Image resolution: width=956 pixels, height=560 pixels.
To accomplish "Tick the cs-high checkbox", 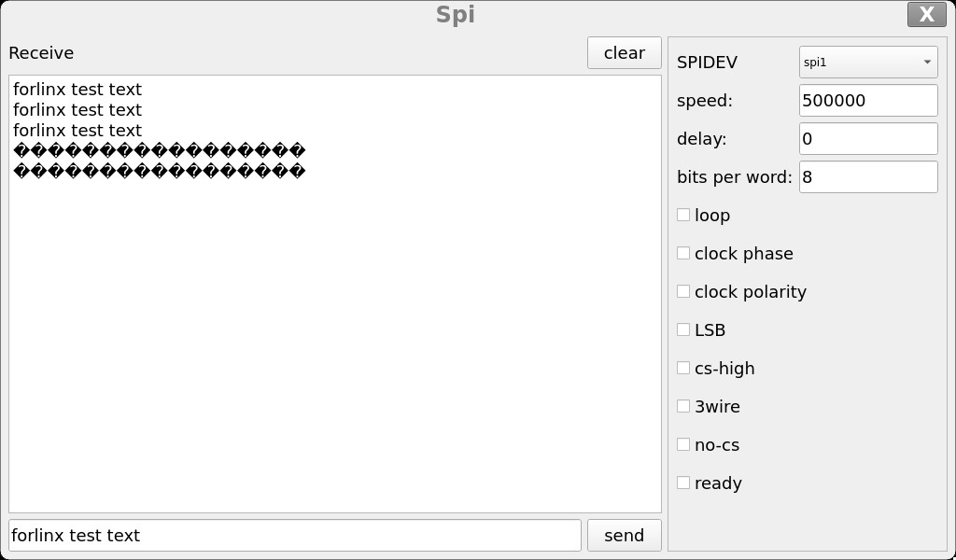I will tap(683, 369).
